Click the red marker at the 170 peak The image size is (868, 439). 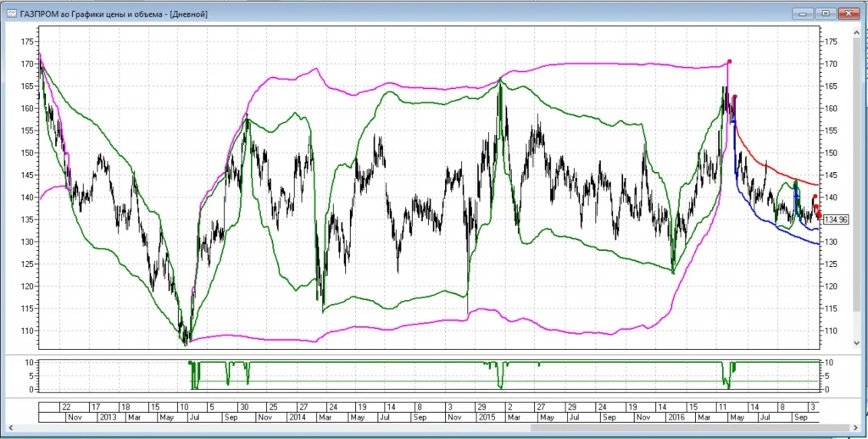730,62
